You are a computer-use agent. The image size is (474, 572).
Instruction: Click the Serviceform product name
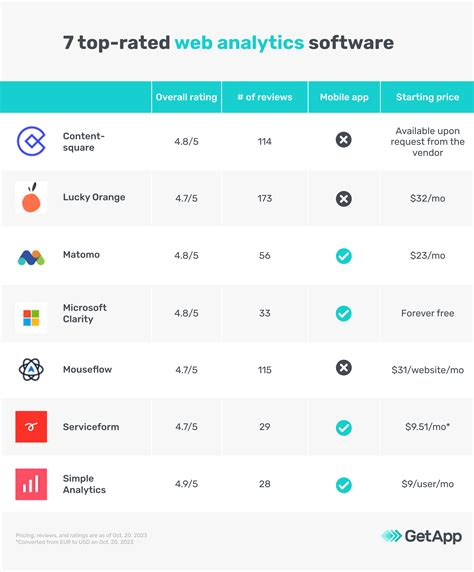click(x=91, y=426)
